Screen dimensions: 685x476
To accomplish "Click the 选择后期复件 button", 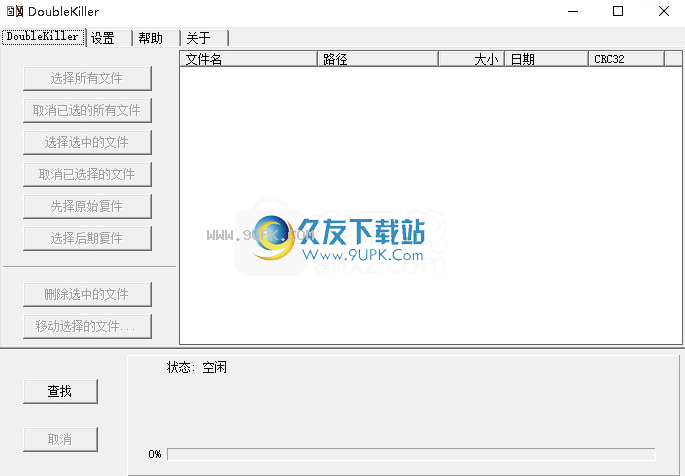I will point(87,238).
